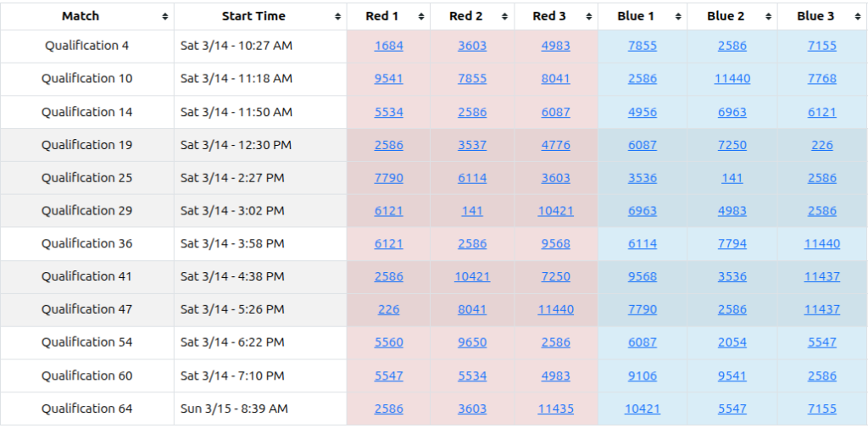Click sort arrows icon in Start Time header
Image resolution: width=868 pixels, height=428 pixels.
337,17
